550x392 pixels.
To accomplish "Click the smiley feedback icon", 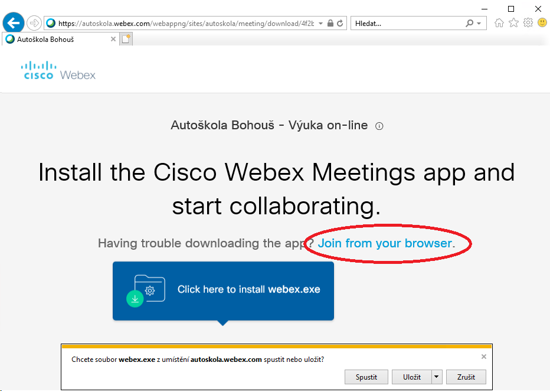I will click(x=542, y=23).
